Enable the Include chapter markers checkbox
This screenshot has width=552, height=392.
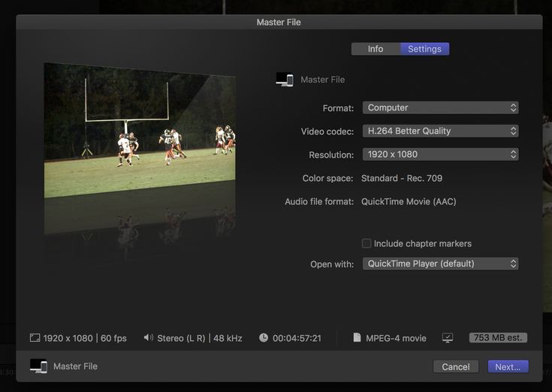[366, 243]
